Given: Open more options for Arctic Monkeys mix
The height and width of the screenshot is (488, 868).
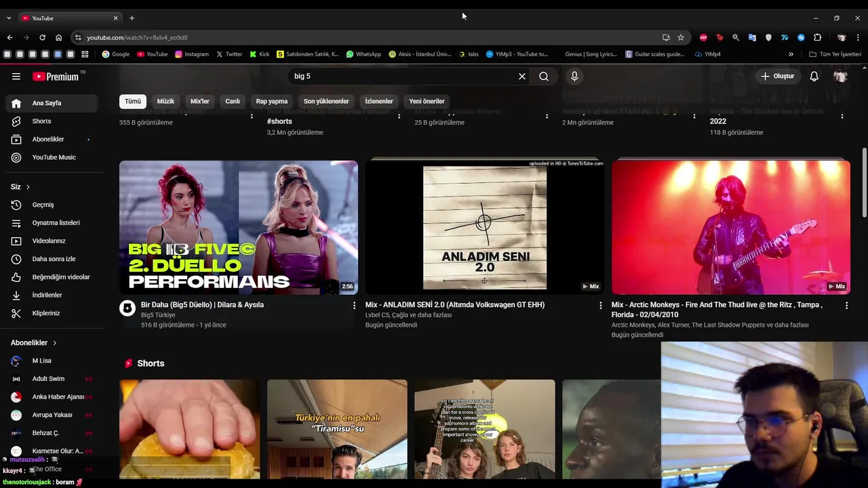Looking at the screenshot, I should coord(846,306).
